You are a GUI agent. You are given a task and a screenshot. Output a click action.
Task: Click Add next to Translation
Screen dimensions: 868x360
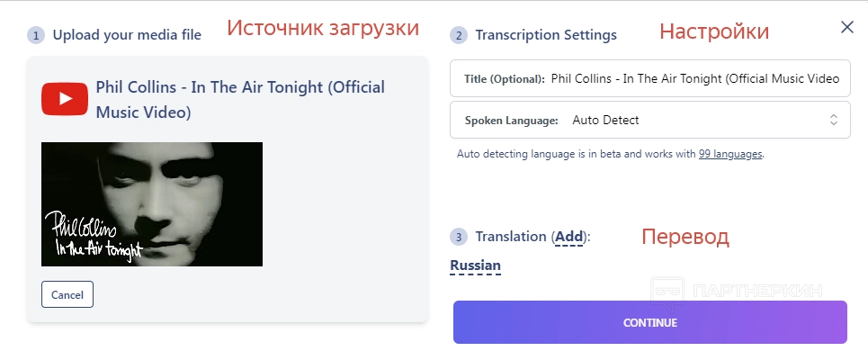(x=568, y=237)
